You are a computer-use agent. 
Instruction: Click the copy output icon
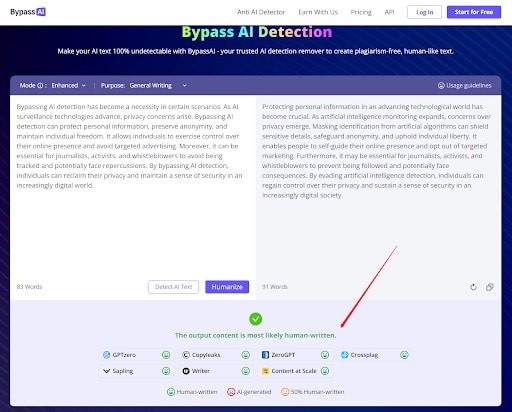[489, 287]
